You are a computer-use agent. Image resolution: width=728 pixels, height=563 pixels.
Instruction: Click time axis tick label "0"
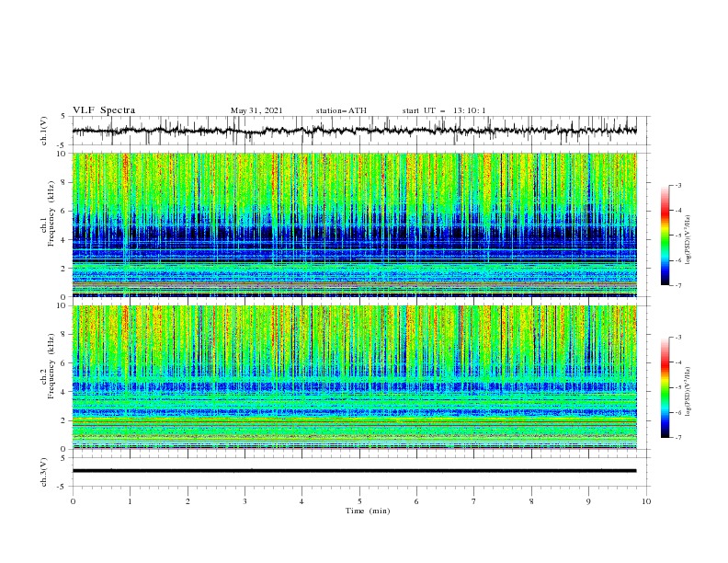[73, 501]
